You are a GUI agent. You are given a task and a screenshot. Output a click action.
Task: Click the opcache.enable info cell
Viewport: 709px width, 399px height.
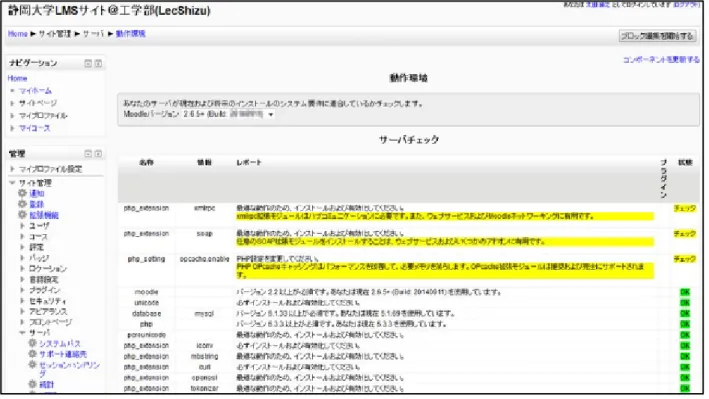point(204,259)
